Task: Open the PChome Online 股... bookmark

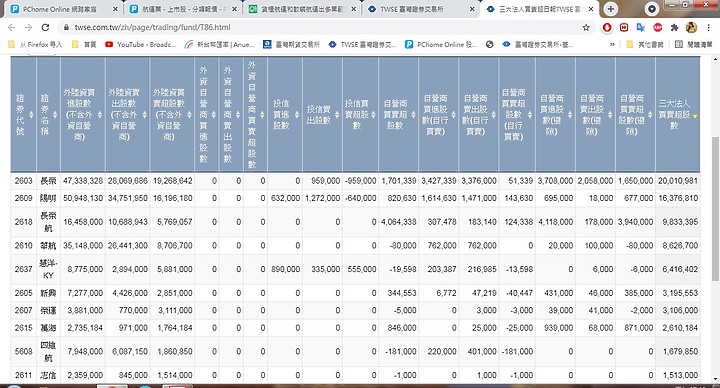Action: coord(441,45)
